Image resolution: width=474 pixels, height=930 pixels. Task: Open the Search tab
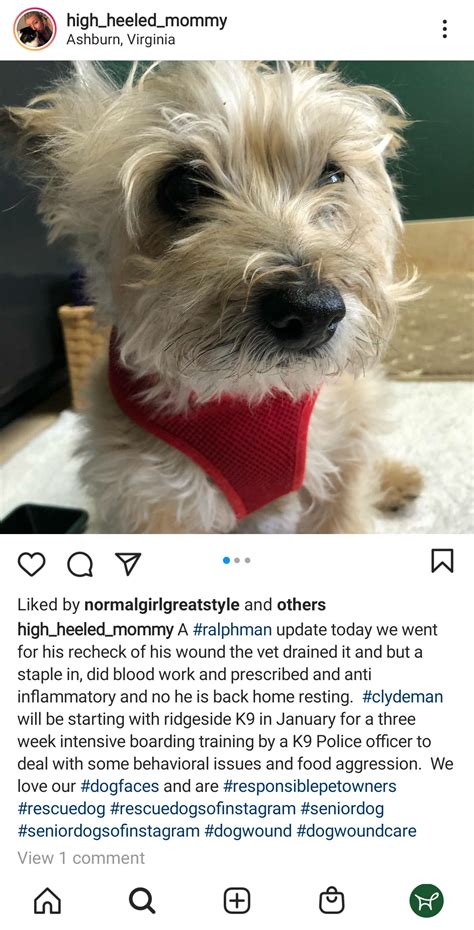click(x=142, y=901)
